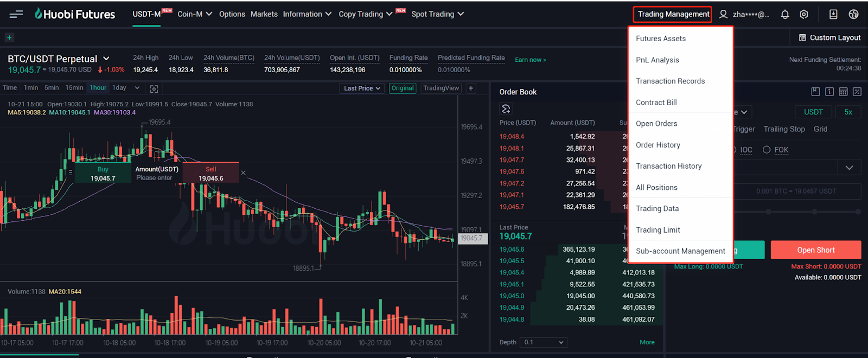Image resolution: width=868 pixels, height=358 pixels.
Task: Click the Earn now link
Action: (531, 60)
